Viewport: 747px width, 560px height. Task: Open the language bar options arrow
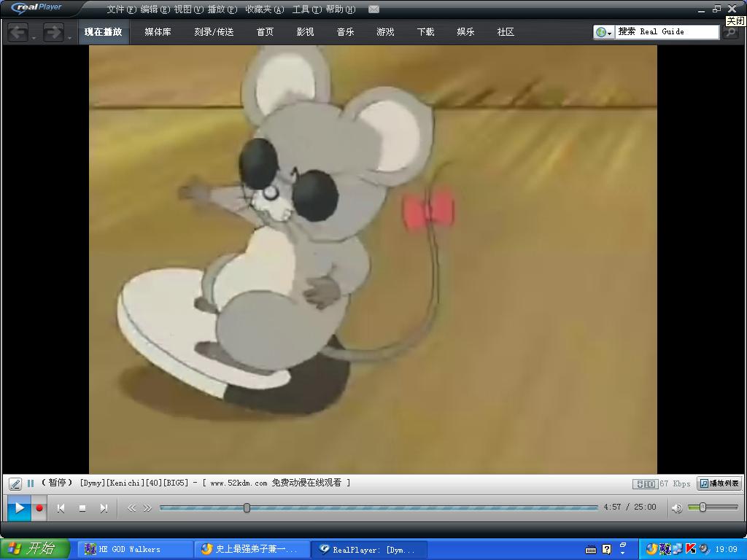pos(623,553)
